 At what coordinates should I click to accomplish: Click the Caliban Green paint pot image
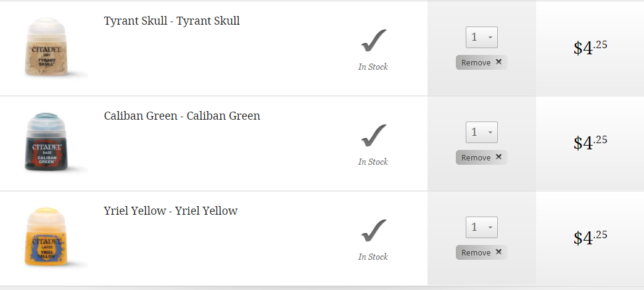(x=48, y=143)
